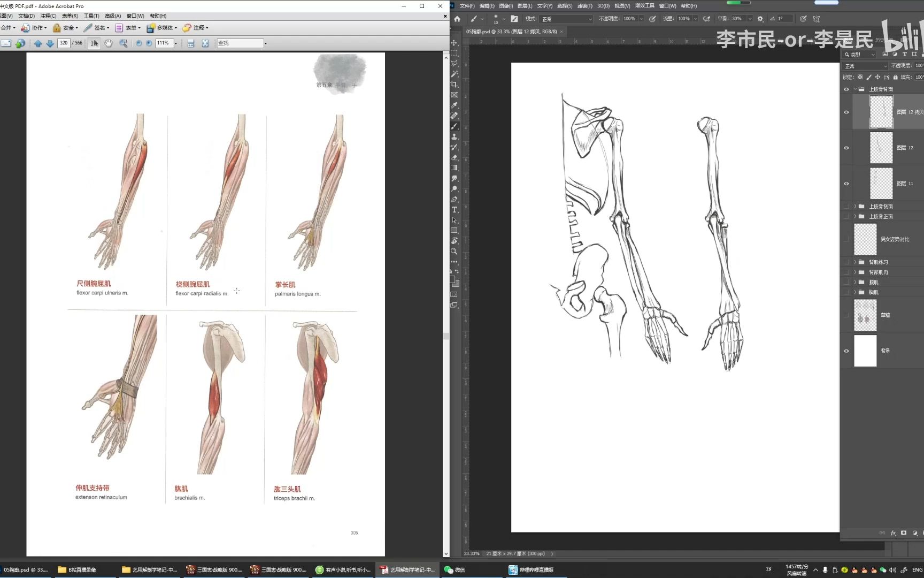
Task: Expand the 背部肌肉 layer group
Action: tap(855, 272)
